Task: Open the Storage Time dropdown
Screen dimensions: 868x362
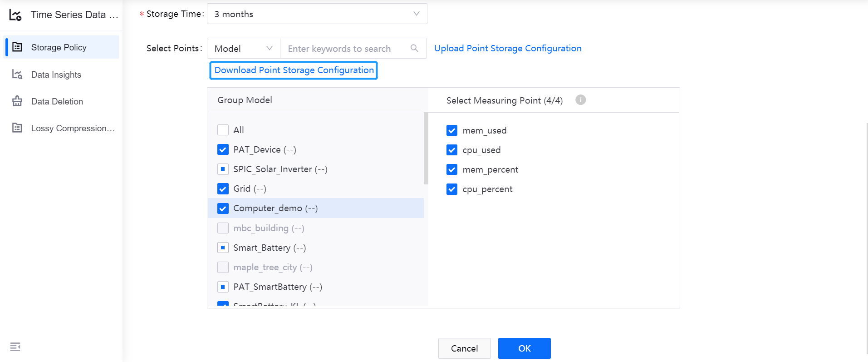Action: 317,14
